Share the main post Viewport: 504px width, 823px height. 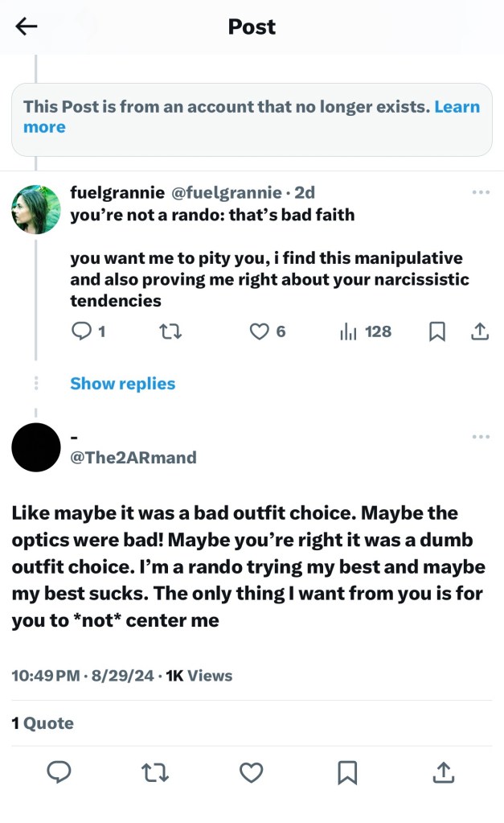[443, 772]
